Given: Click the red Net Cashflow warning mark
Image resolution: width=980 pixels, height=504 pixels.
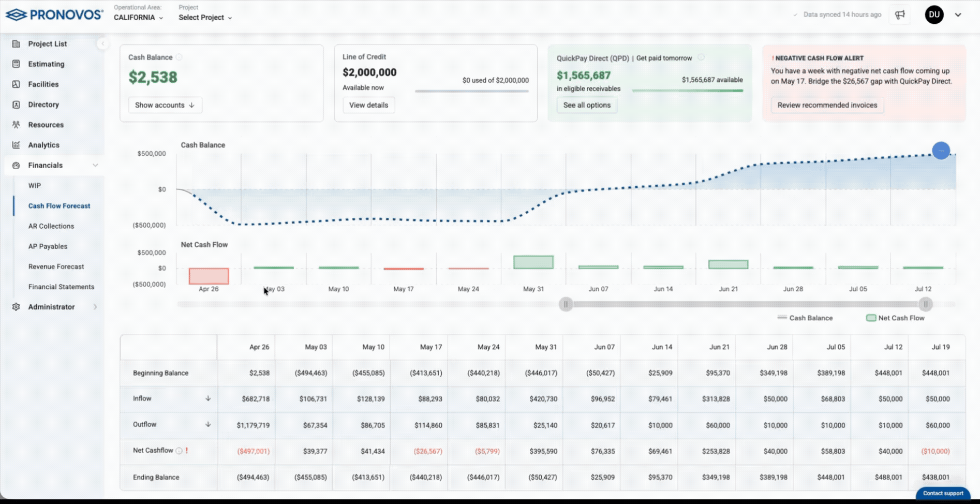Looking at the screenshot, I should [x=187, y=451].
